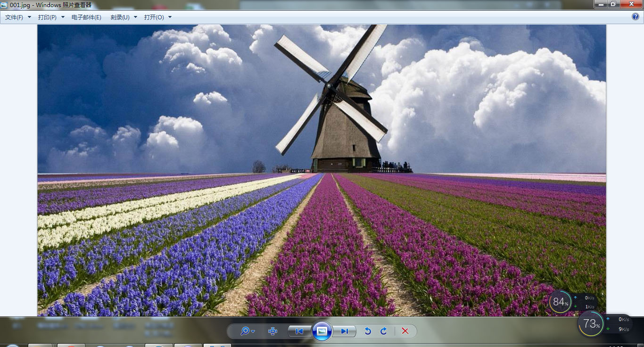Start the slideshow with center button
The height and width of the screenshot is (347, 644).
[x=322, y=331]
